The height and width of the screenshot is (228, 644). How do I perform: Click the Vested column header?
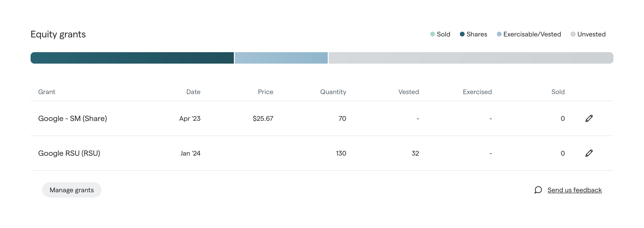[x=408, y=92]
